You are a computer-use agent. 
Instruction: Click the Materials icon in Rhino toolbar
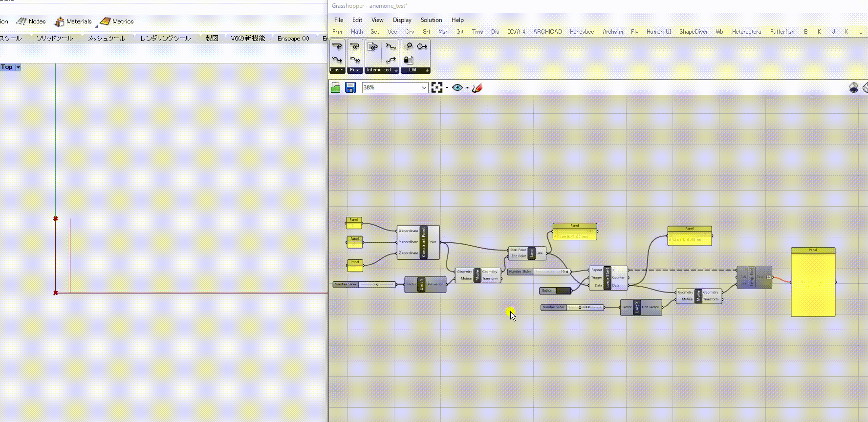point(59,21)
